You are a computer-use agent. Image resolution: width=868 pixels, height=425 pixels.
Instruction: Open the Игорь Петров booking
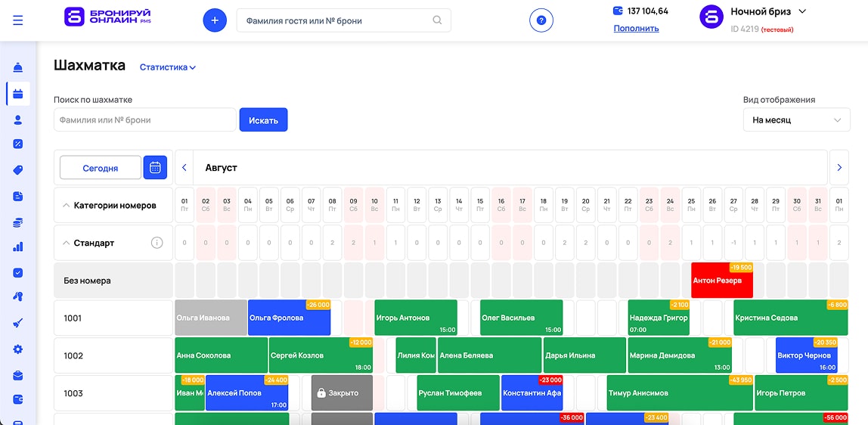[x=801, y=393]
